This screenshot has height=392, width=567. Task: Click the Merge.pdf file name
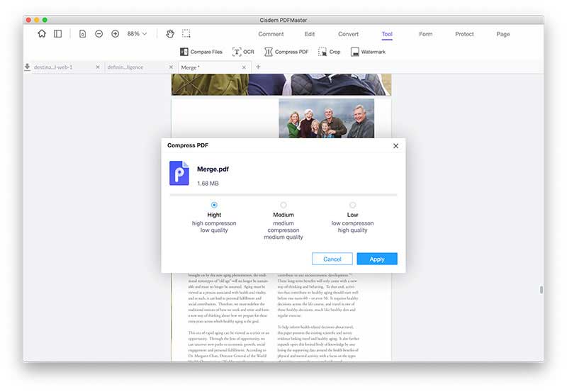213,169
